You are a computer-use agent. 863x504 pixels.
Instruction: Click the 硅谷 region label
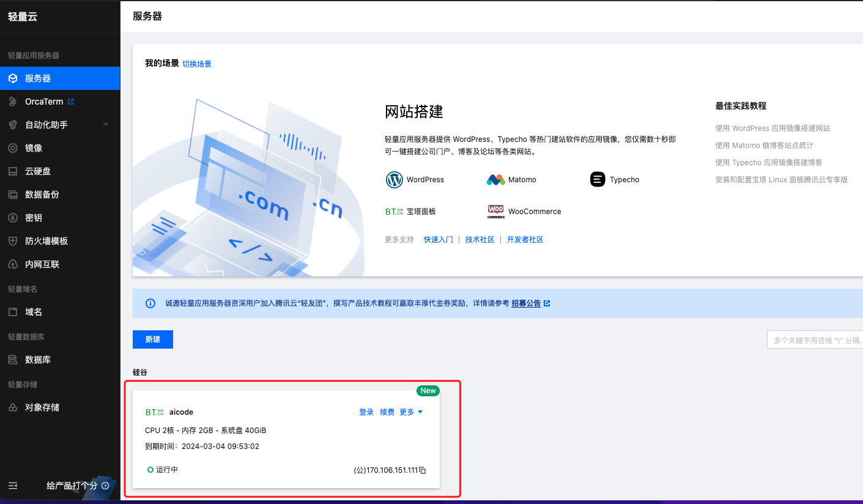[140, 372]
